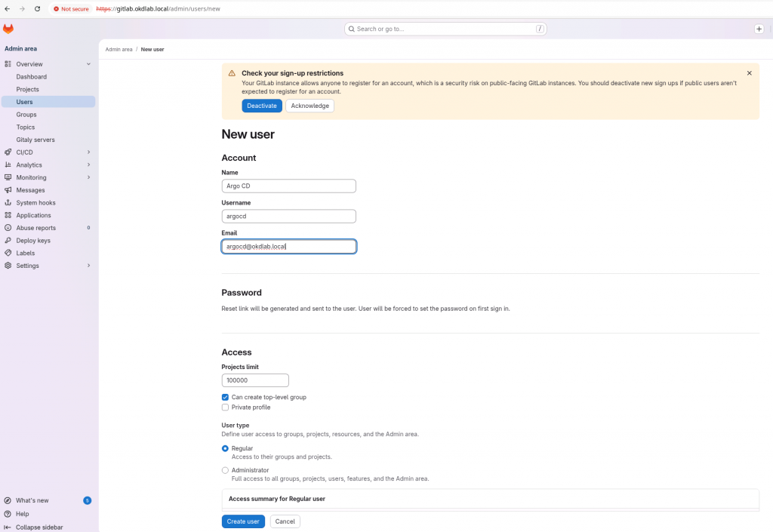The image size is (773, 532).
Task: Collapse the sidebar
Action: (x=38, y=527)
